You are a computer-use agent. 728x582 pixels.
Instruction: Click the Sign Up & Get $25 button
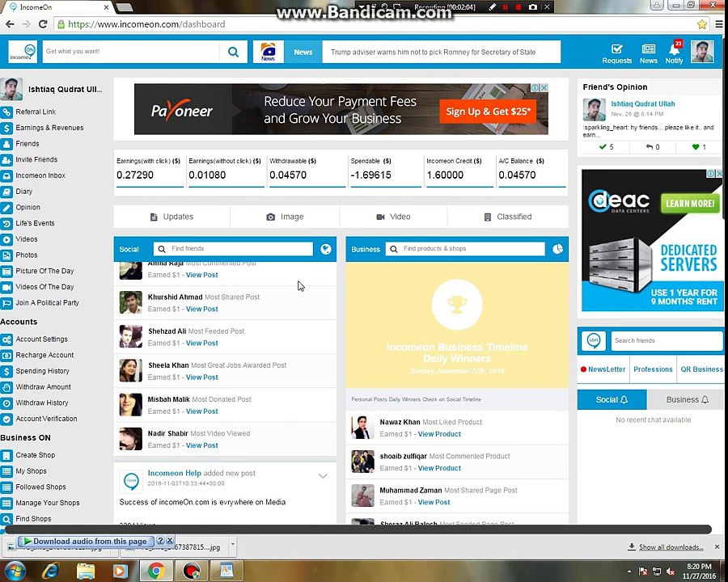pyautogui.click(x=488, y=112)
